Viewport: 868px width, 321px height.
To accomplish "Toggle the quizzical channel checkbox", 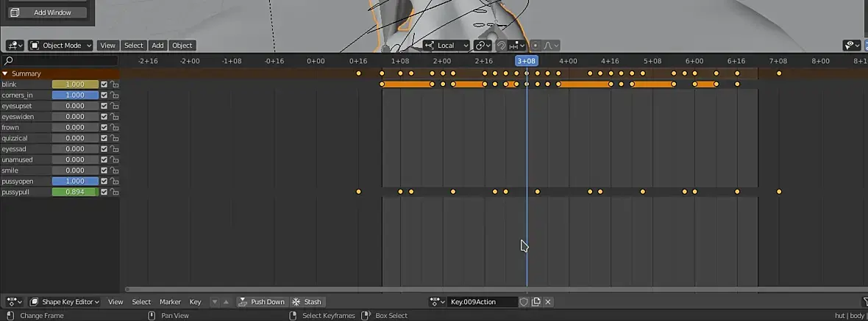I will [104, 138].
